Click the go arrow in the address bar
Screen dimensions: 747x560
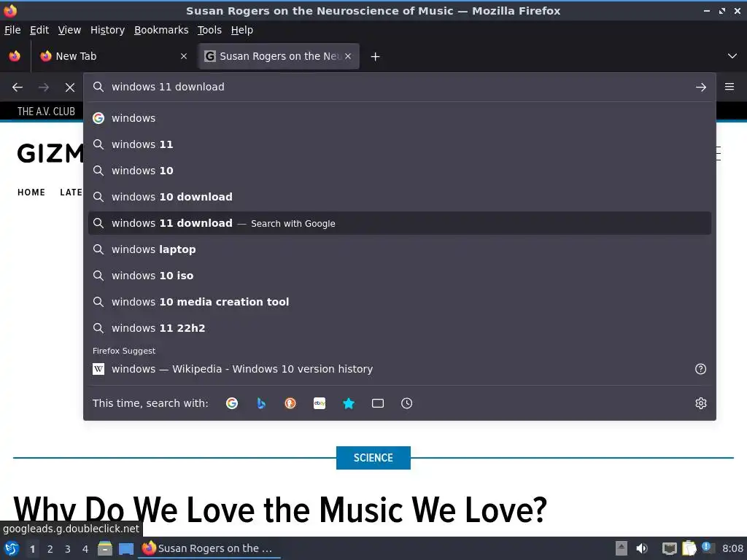[701, 87]
